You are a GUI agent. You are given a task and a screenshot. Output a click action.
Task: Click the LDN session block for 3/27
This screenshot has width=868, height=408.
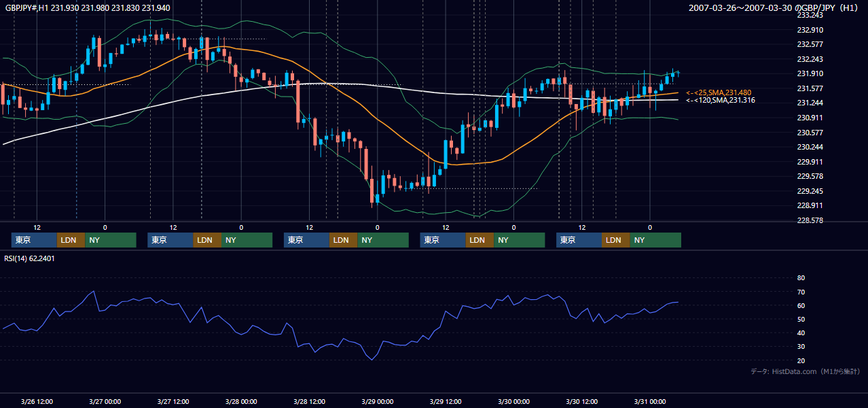206,240
